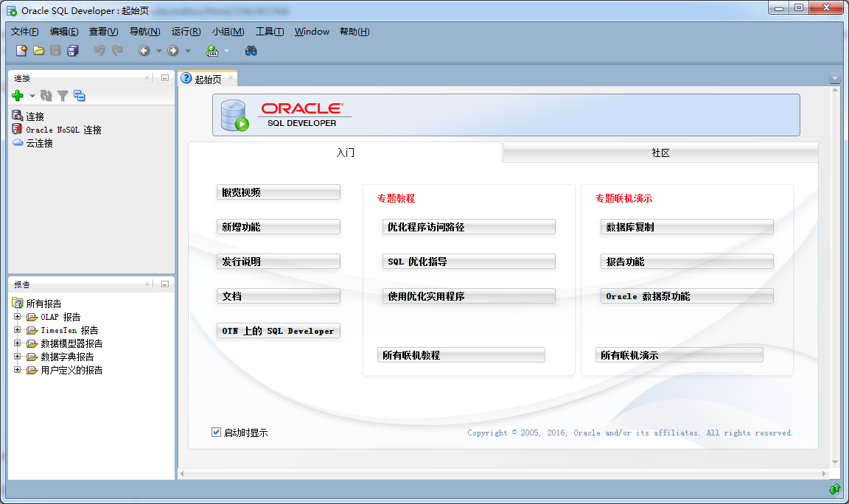Open the 编辑(E) menu
Viewport: 849px width, 504px height.
[x=64, y=32]
